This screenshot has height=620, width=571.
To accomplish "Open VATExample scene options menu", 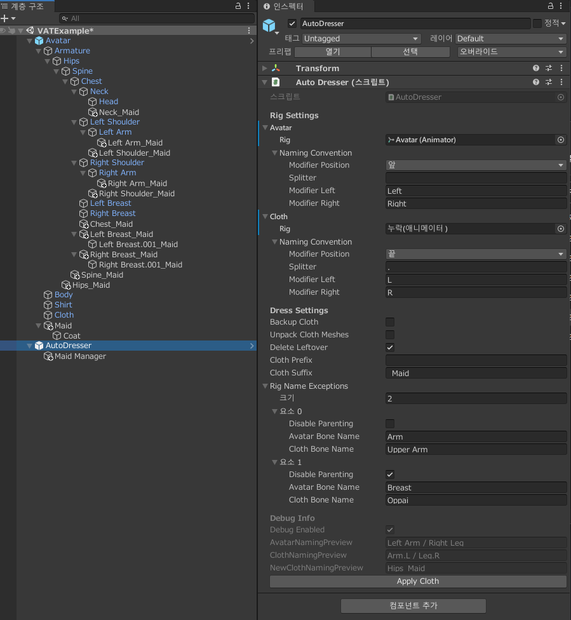I will click(249, 31).
